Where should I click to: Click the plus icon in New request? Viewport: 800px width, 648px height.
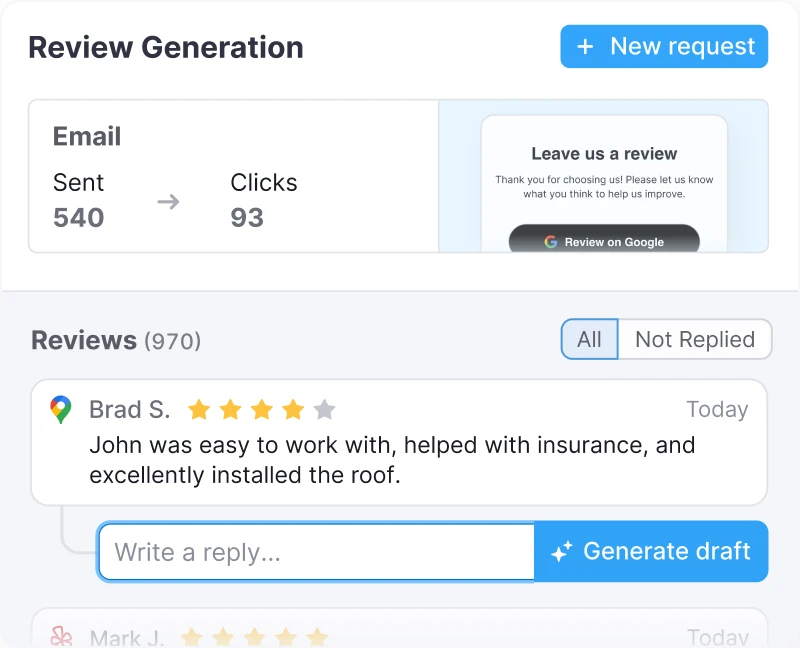586,47
